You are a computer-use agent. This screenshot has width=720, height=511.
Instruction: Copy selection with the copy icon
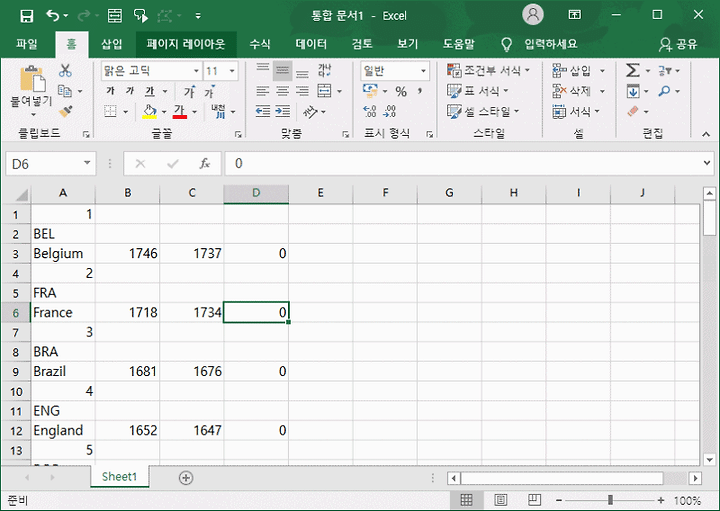(x=65, y=91)
